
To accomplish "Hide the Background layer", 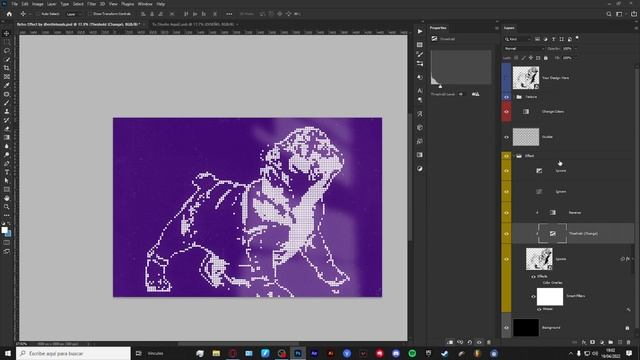I will [506, 328].
